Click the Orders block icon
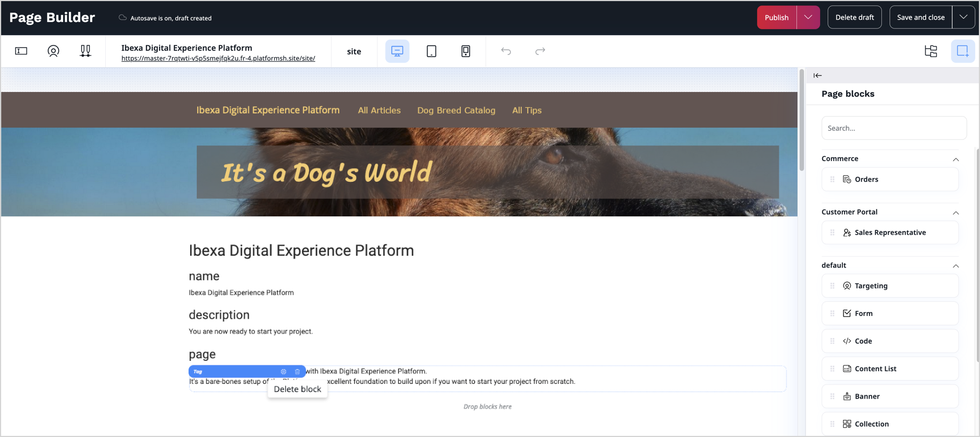This screenshot has width=980, height=437. tap(847, 179)
